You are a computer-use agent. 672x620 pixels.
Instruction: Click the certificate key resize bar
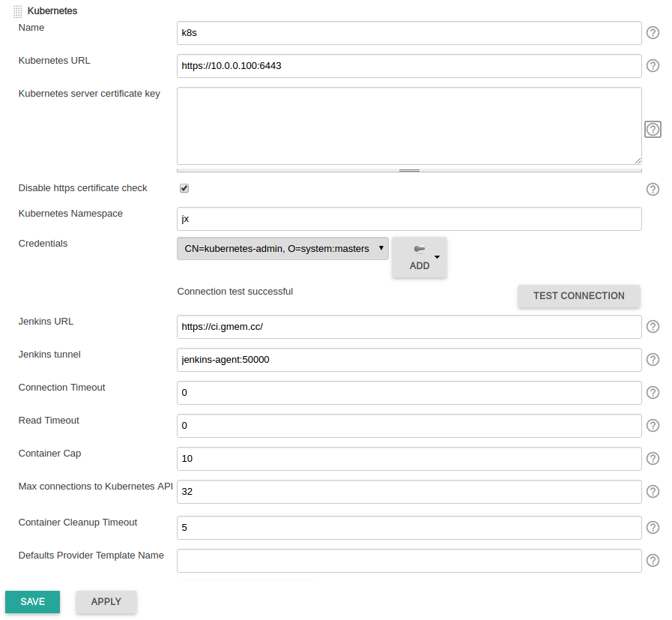tap(409, 170)
